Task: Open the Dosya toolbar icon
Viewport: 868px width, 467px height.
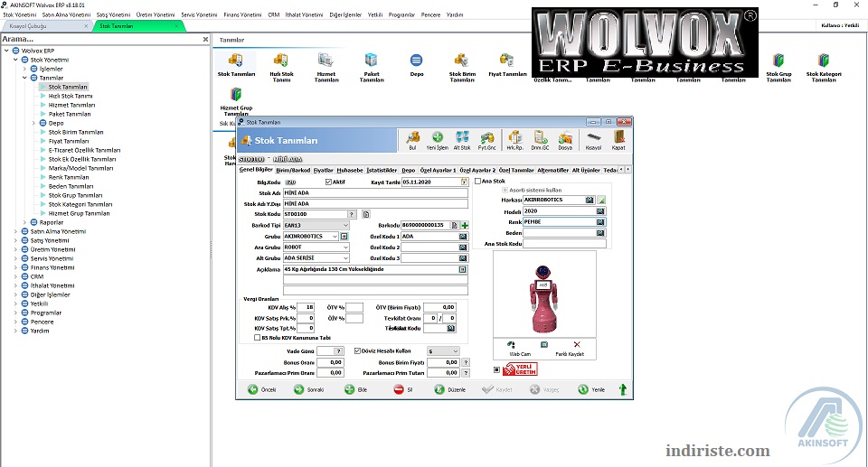Action: click(x=565, y=141)
